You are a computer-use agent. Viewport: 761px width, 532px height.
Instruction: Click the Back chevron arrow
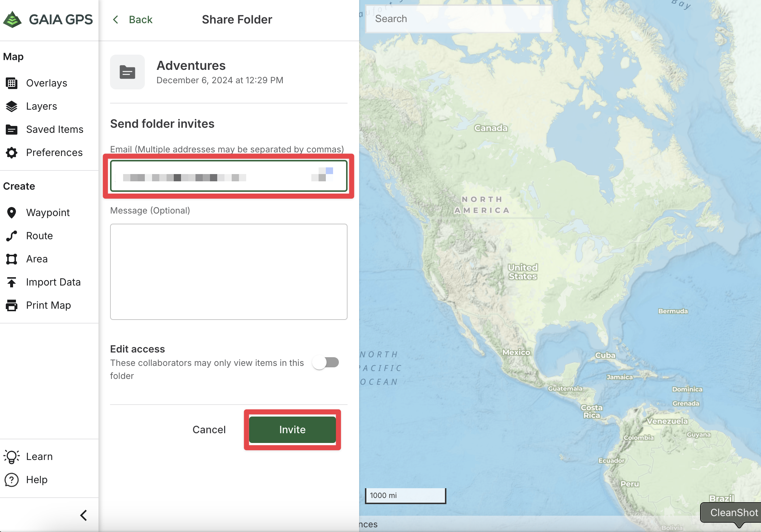(115, 20)
